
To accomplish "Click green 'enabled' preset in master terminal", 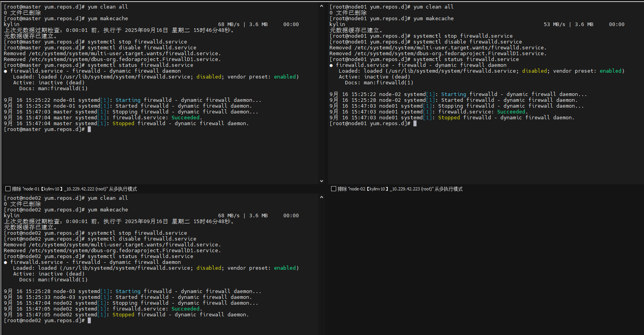I will (x=285, y=77).
